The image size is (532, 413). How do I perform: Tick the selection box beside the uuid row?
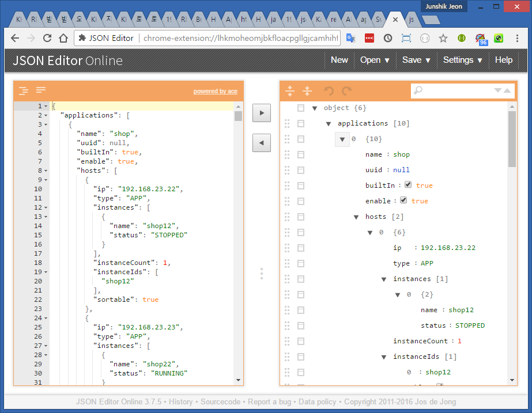click(300, 170)
